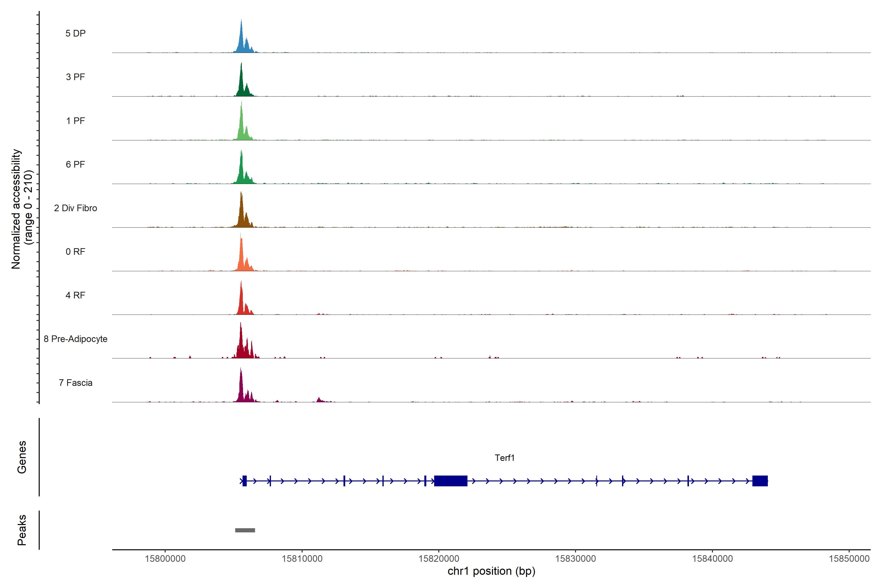Select the 3 PF track label
The height and width of the screenshot is (588, 882).
pyautogui.click(x=75, y=77)
